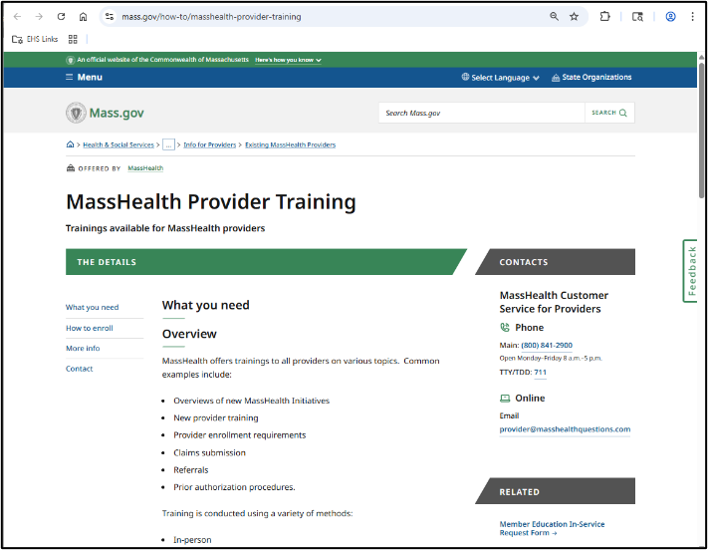
Task: Open the site information icon in address bar
Action: point(109,17)
